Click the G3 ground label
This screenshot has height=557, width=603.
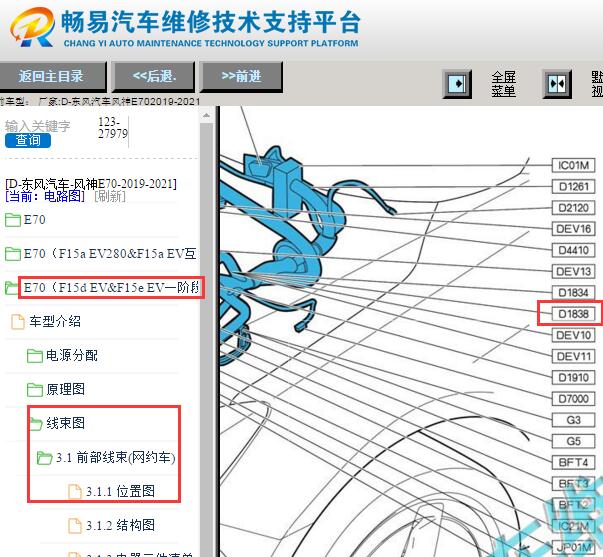(x=573, y=420)
